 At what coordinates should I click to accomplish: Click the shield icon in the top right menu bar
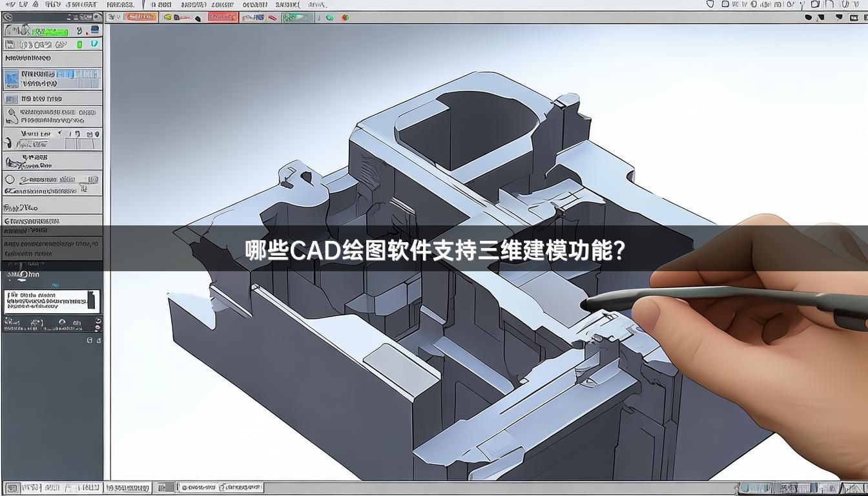tap(710, 4)
